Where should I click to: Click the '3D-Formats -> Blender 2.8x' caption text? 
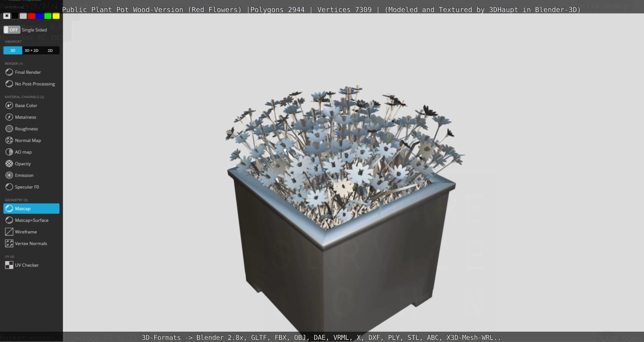coord(193,338)
